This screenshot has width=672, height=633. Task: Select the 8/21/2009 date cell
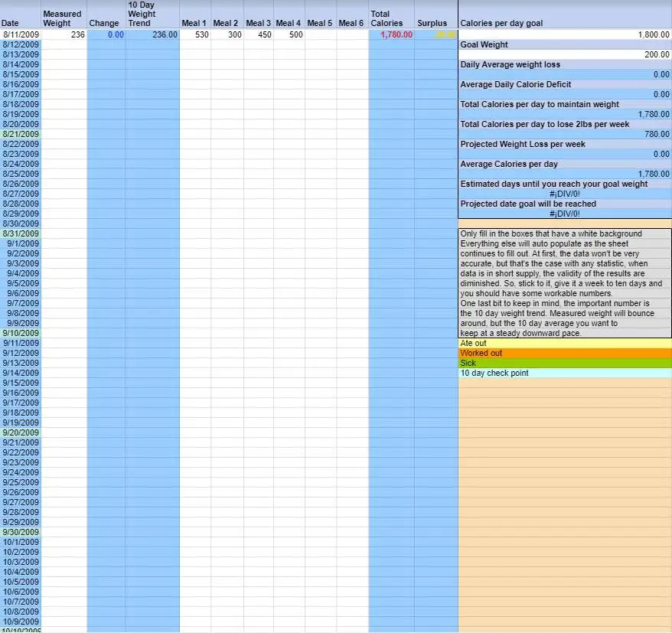coord(21,134)
